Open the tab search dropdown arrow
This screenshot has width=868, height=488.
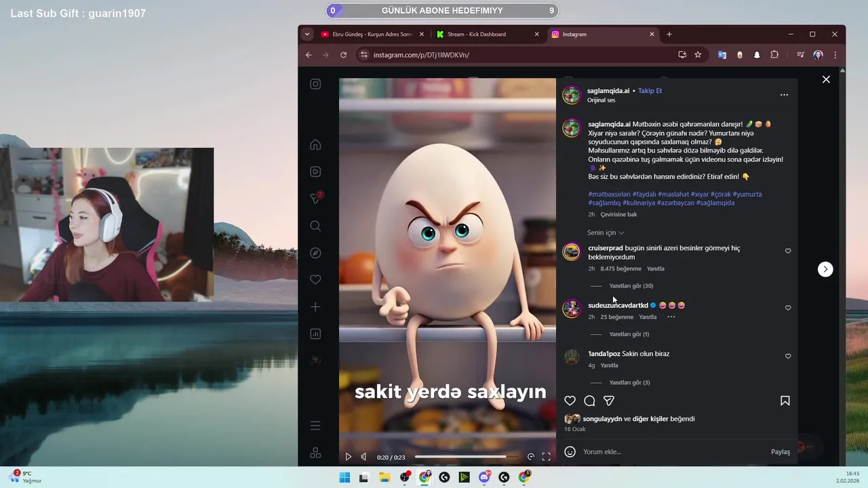pyautogui.click(x=307, y=34)
